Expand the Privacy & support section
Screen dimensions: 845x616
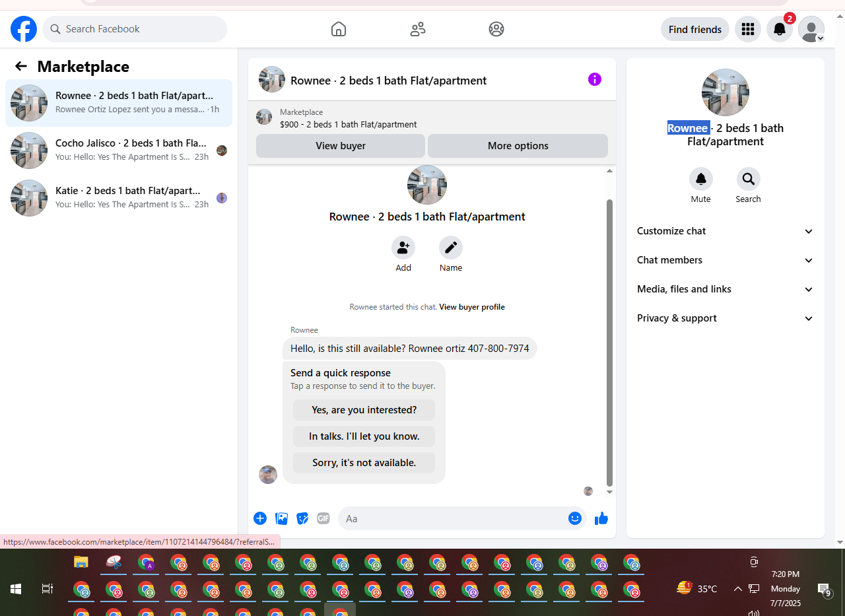[726, 318]
